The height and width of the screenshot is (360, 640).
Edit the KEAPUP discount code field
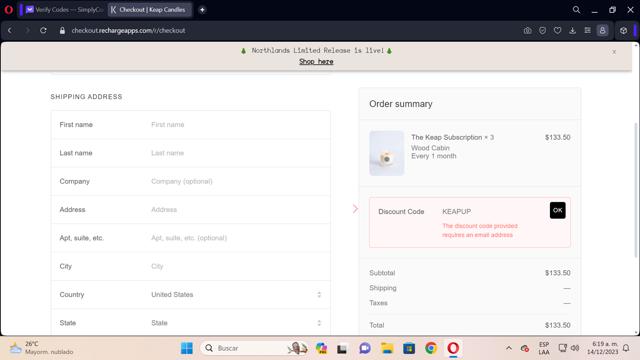[x=493, y=211]
